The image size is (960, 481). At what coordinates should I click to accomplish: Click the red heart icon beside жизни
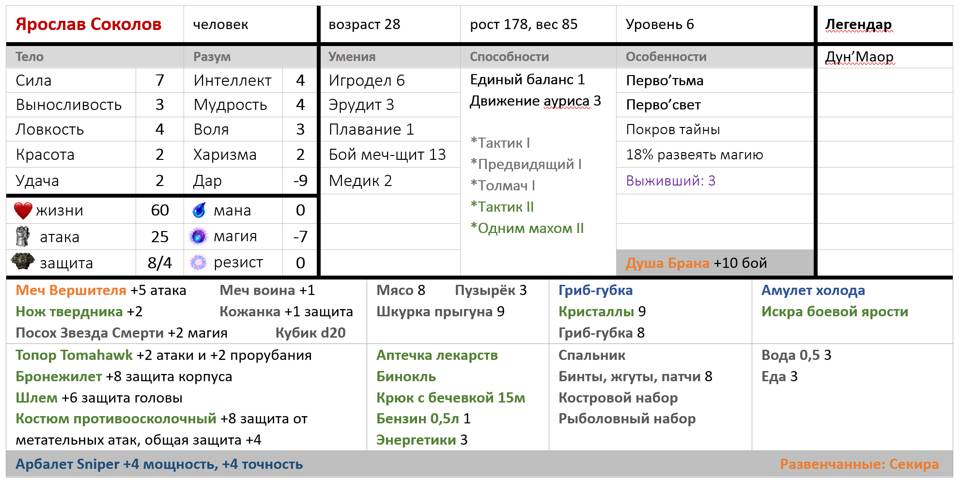coord(24,211)
